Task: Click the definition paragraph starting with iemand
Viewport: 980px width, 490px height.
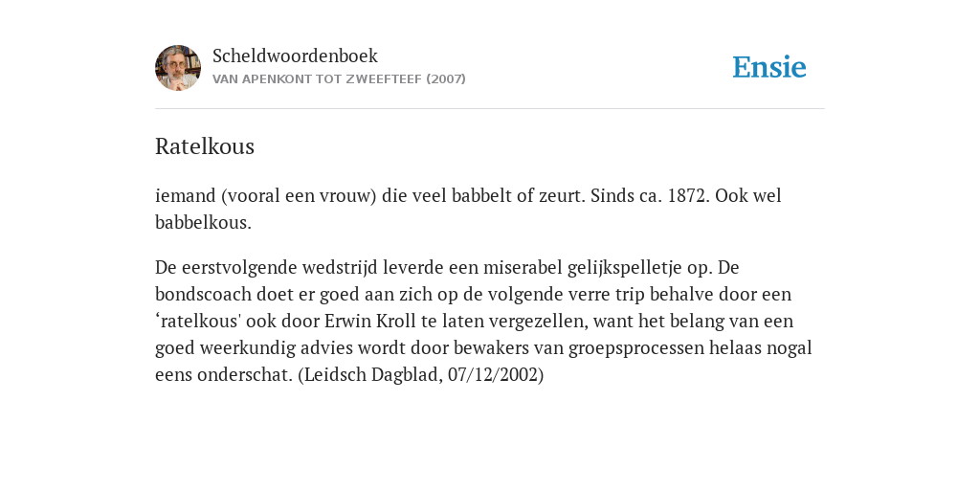Action: pos(468,209)
